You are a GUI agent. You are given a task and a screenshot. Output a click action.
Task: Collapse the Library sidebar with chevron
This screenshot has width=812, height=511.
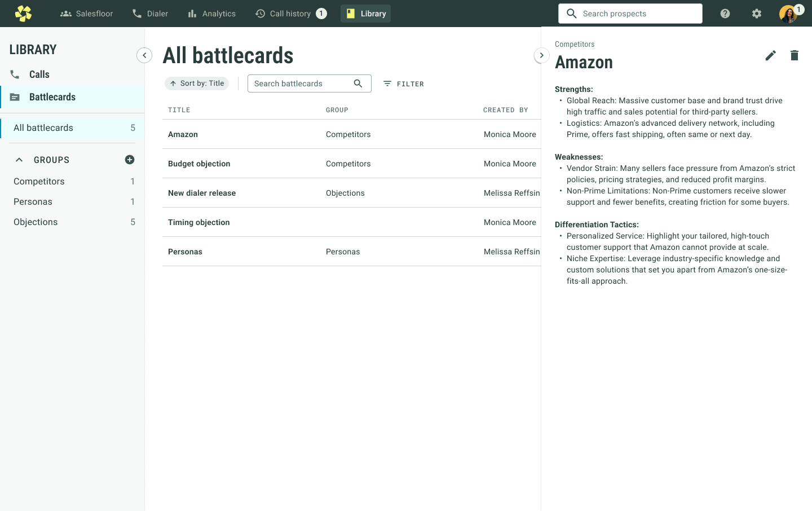(144, 55)
